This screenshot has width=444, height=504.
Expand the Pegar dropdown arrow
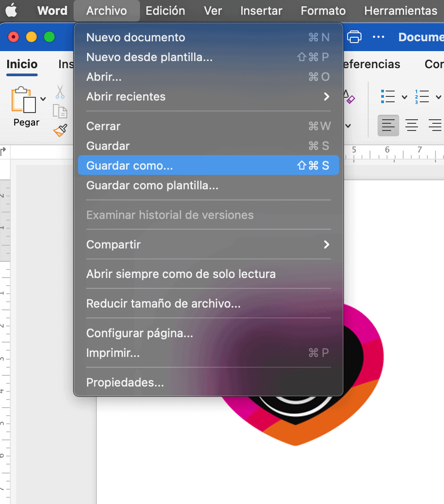[43, 99]
